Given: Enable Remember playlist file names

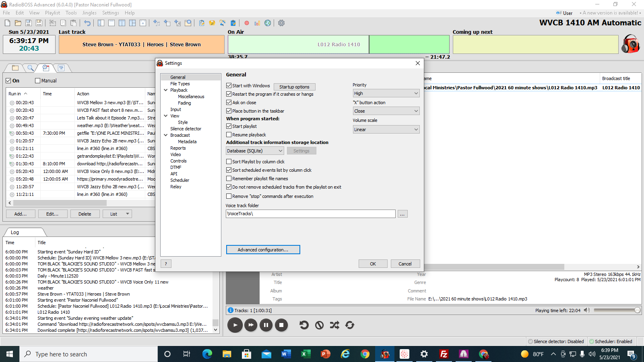Looking at the screenshot, I should 229,179.
